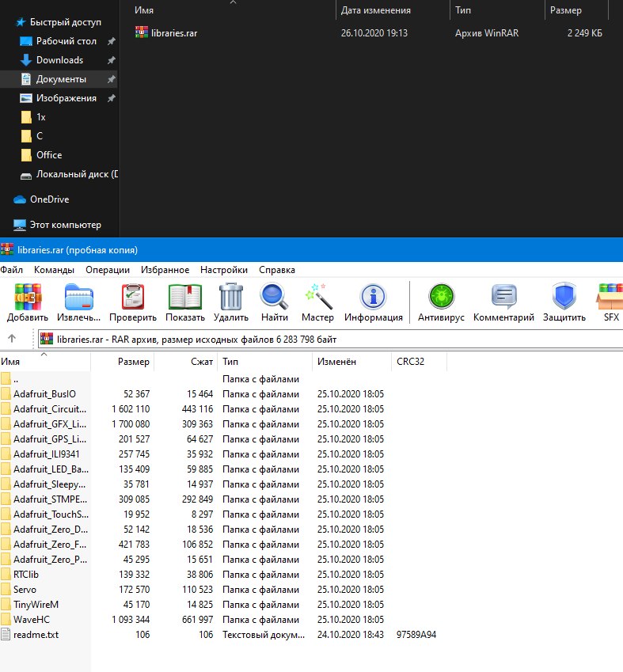Screen dimensions: 623x672
Task: Click the Проверить (Test) clipboard icon
Action: pyautogui.click(x=133, y=297)
